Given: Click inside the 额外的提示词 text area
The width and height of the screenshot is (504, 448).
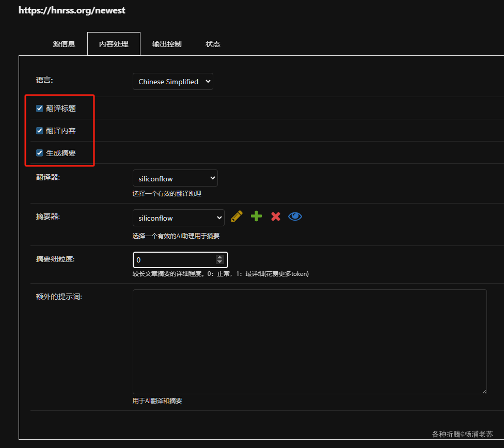Looking at the screenshot, I should coord(309,342).
